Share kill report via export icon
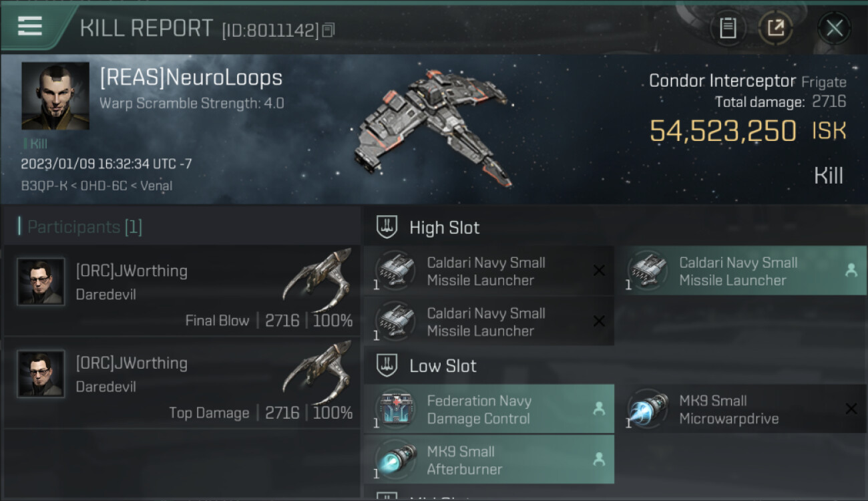 [x=775, y=28]
